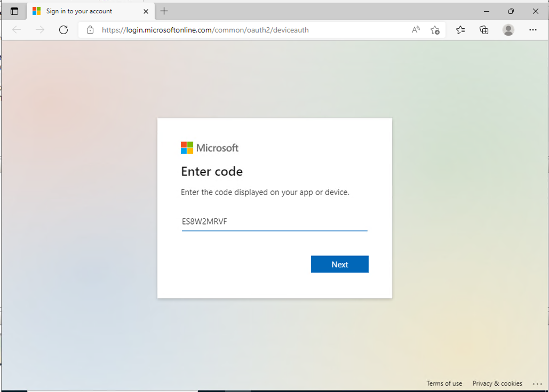The height and width of the screenshot is (392, 549).
Task: Open the tab actions menu icon
Action: [x=14, y=11]
